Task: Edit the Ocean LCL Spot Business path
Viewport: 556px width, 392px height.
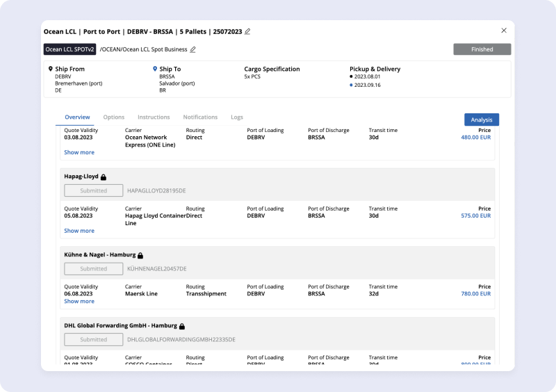Action: 193,49
